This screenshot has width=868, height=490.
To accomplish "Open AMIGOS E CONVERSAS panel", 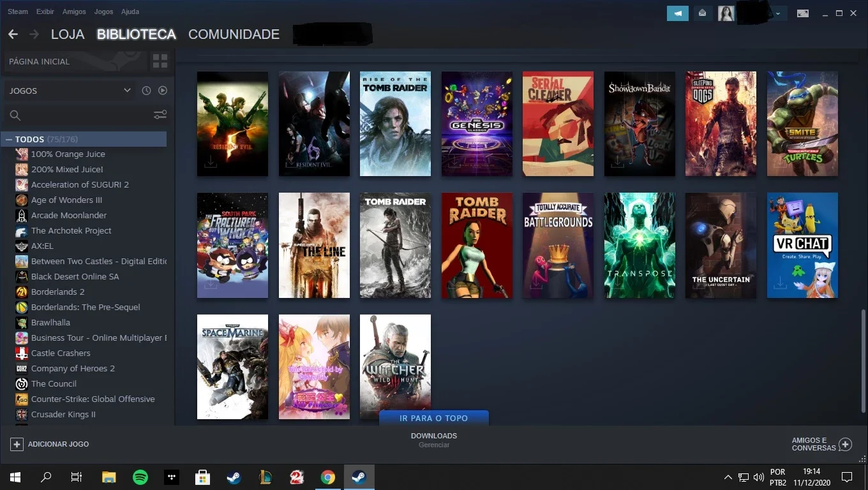I will click(821, 444).
